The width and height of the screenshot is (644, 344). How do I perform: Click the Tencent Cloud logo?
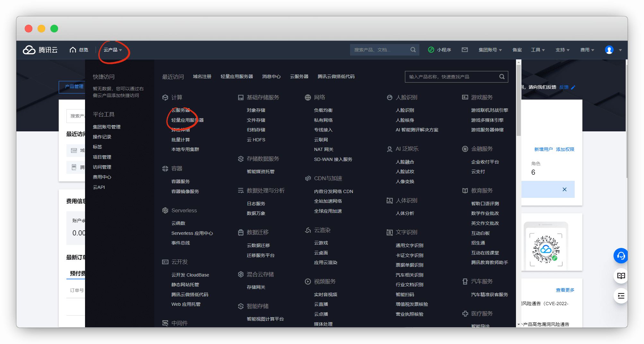click(40, 50)
